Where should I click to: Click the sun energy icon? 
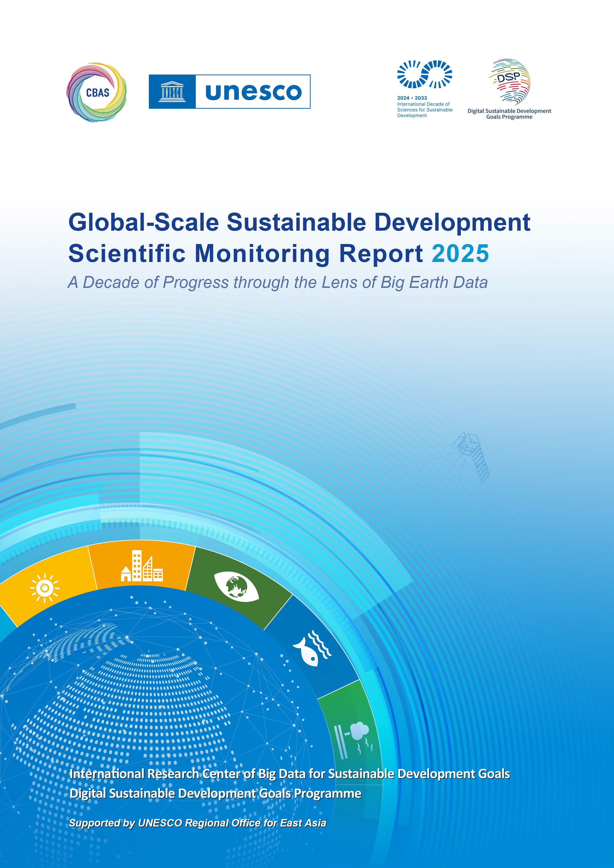pyautogui.click(x=45, y=588)
